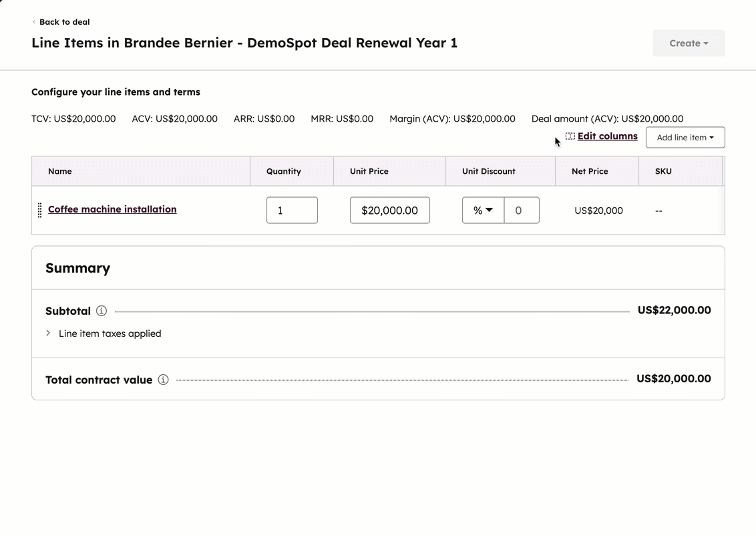Click the Total contract value info icon
Image resolution: width=756 pixels, height=536 pixels.
point(163,380)
